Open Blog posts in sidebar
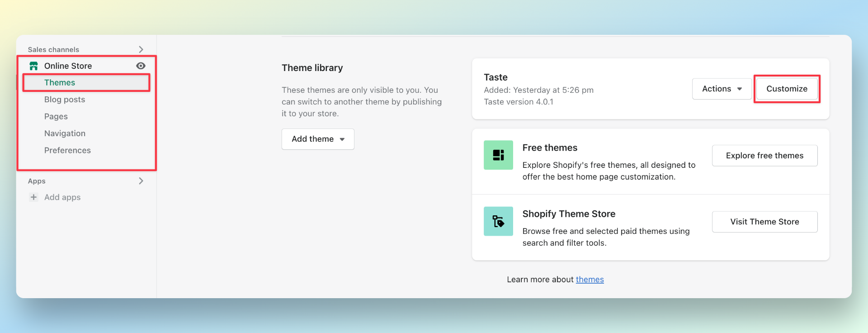The height and width of the screenshot is (333, 868). coord(65,100)
